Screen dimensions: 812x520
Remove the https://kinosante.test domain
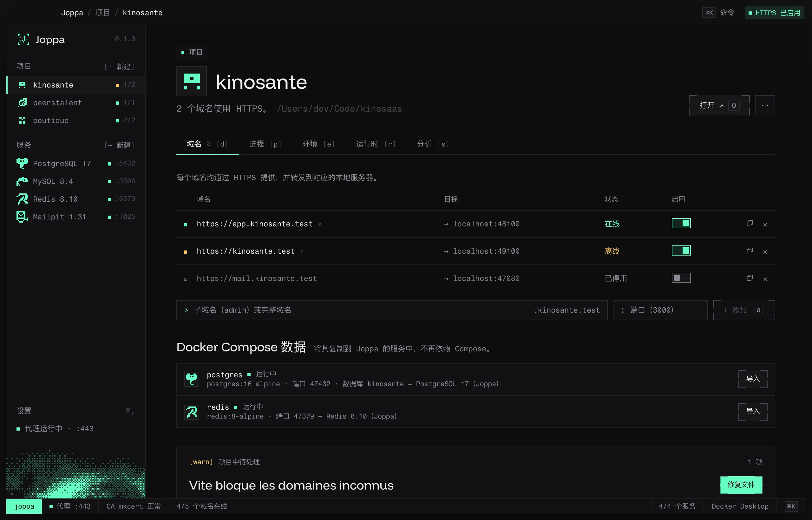(x=765, y=252)
